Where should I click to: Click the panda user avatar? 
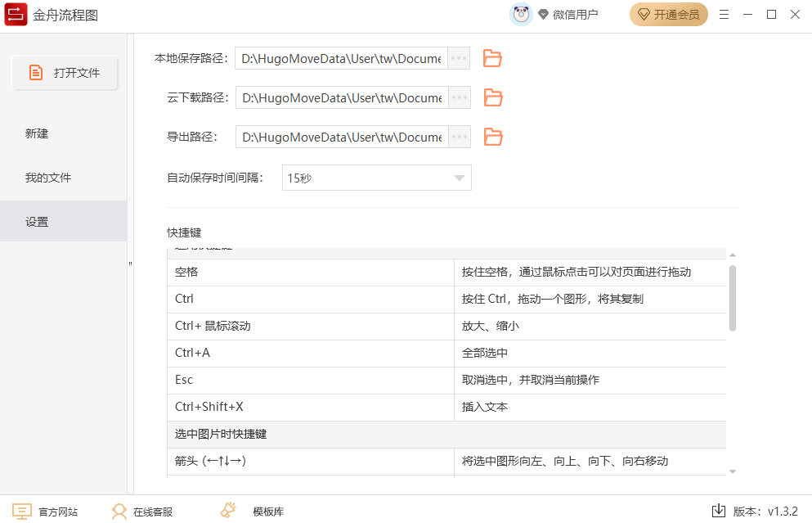click(x=521, y=15)
